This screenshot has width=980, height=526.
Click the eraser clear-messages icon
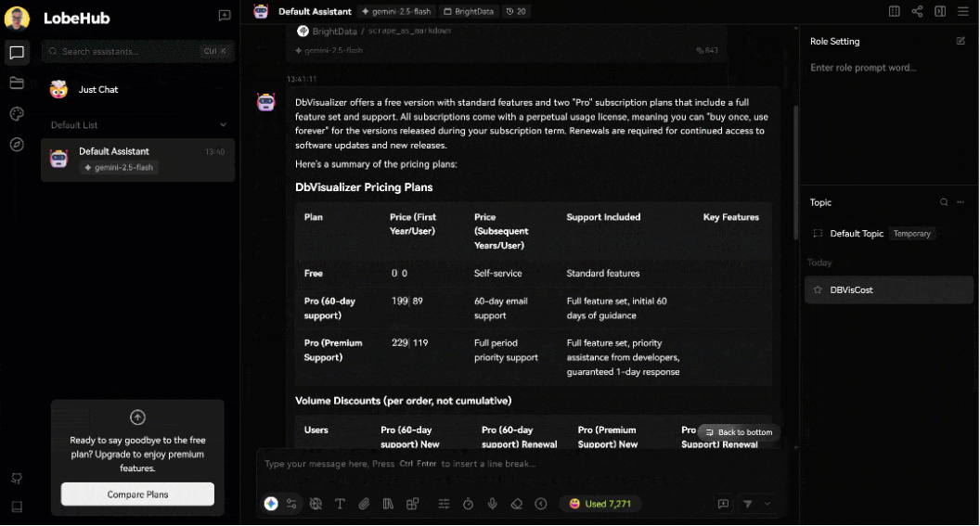(x=517, y=504)
